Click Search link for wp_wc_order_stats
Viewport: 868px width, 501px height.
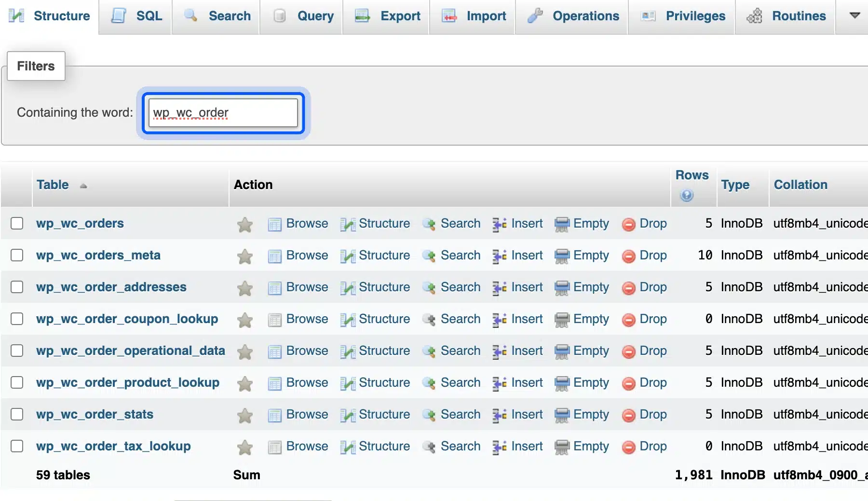(461, 414)
